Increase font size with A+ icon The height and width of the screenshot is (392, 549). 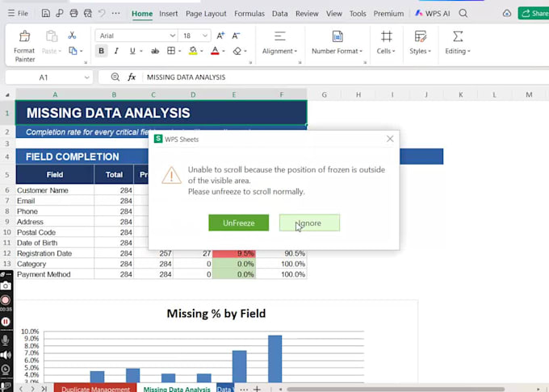pyautogui.click(x=220, y=35)
